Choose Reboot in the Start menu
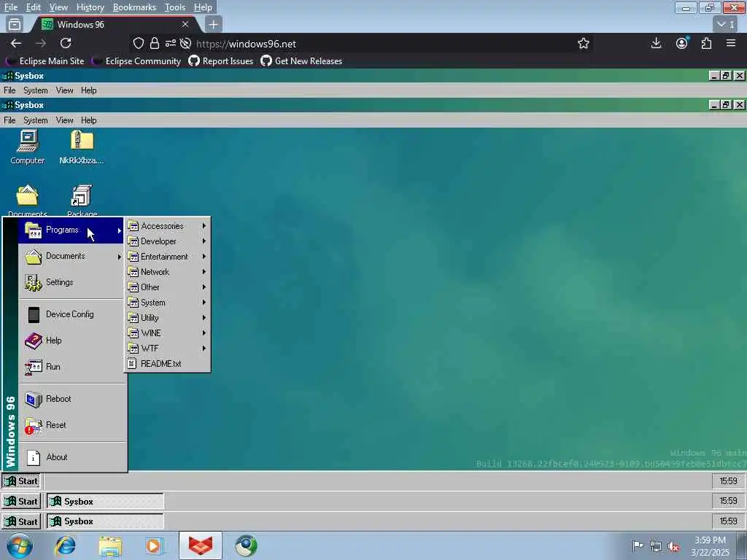This screenshot has height=560, width=747. click(x=71, y=399)
